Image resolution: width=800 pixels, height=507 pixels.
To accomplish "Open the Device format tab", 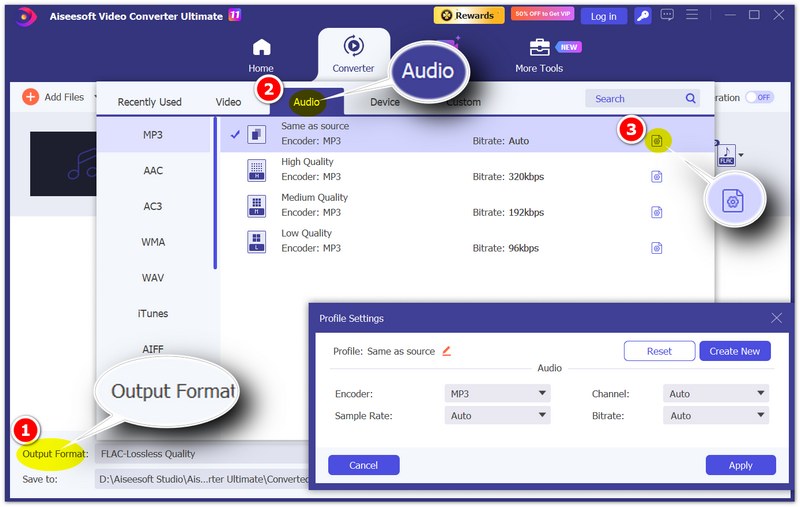I will (x=385, y=102).
